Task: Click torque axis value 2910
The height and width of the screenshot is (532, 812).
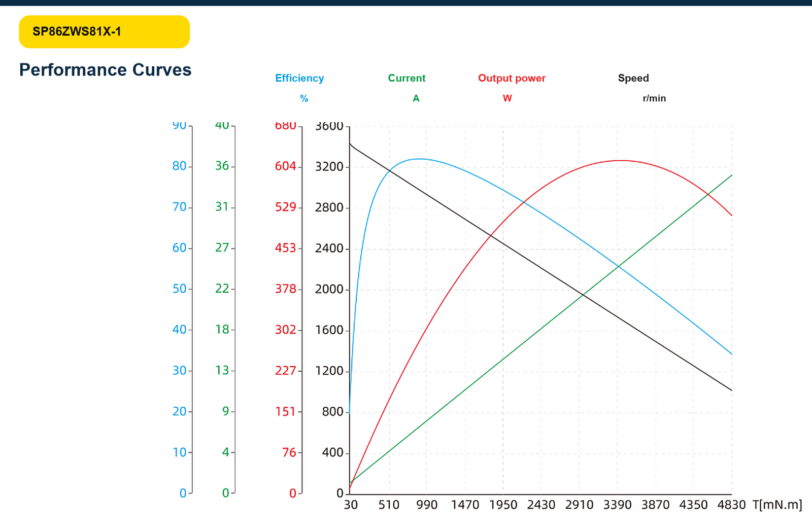Action: (x=580, y=505)
